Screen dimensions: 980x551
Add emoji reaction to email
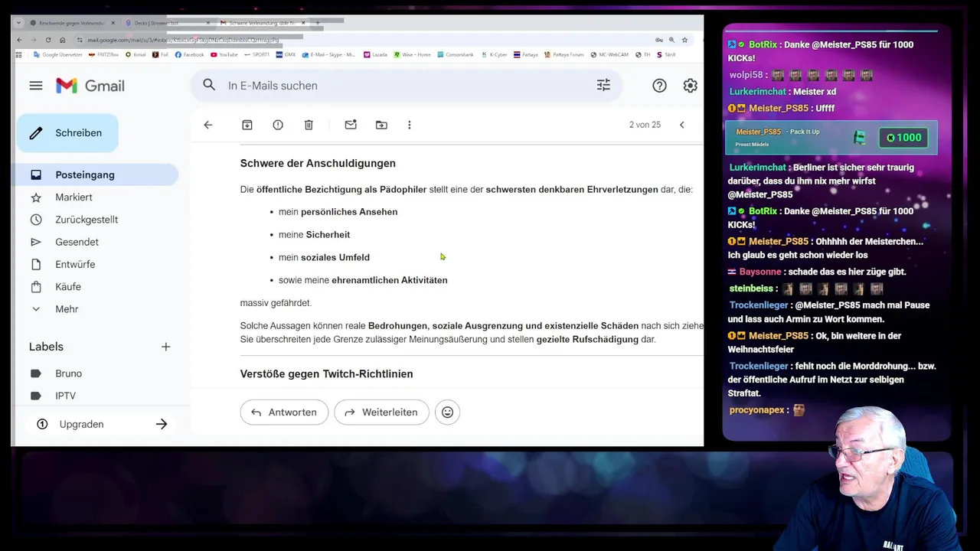click(448, 412)
